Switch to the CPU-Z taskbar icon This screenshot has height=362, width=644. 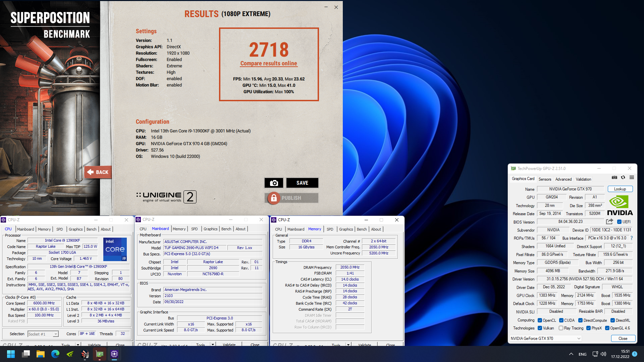click(x=114, y=354)
